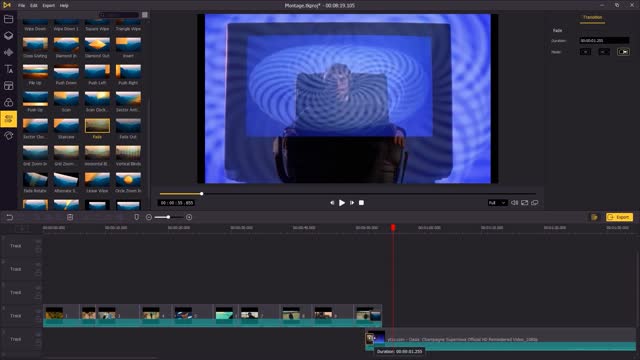The image size is (640, 360).
Task: Select the Diamond Out transition thumbnail
Action: (97, 44)
